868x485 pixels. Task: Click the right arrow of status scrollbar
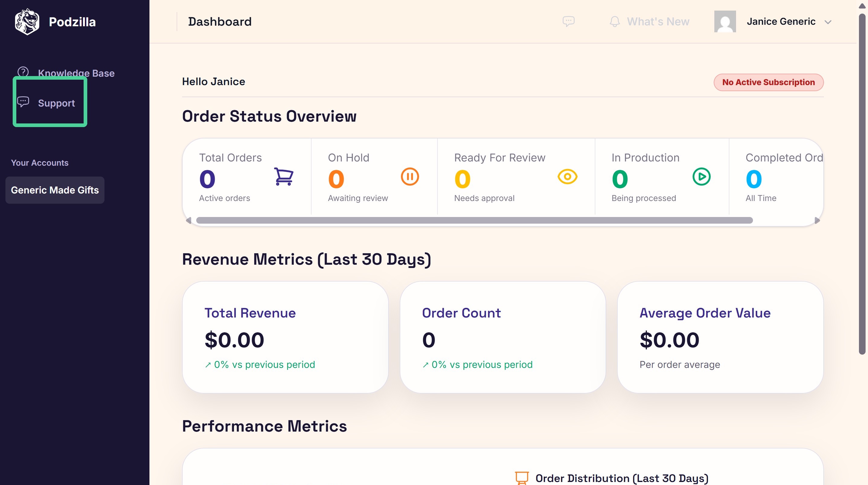817,220
